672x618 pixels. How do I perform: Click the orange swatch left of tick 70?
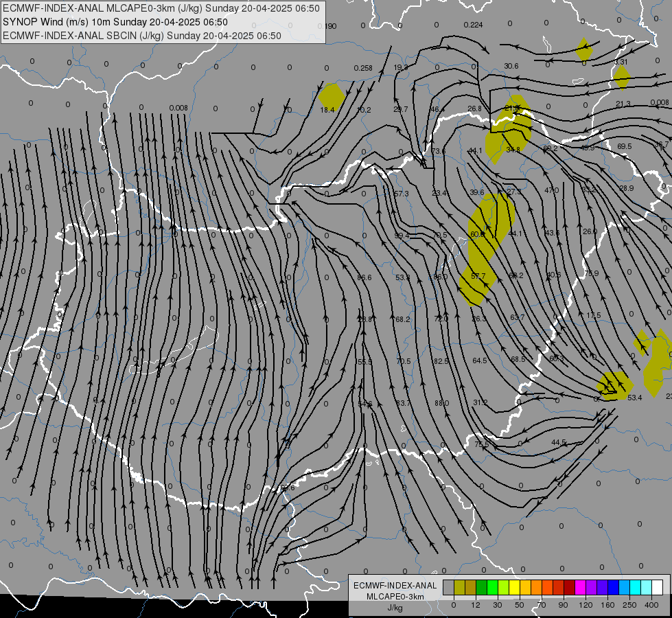(x=537, y=587)
